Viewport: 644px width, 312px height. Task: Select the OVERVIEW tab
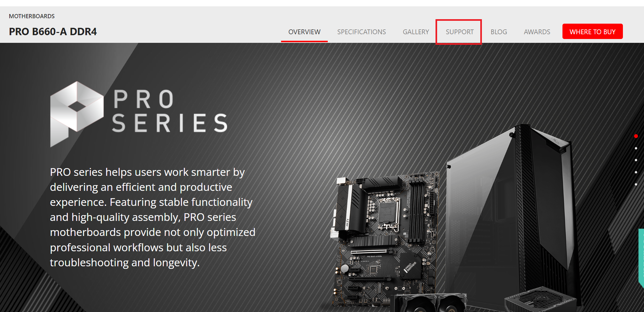[x=304, y=32]
